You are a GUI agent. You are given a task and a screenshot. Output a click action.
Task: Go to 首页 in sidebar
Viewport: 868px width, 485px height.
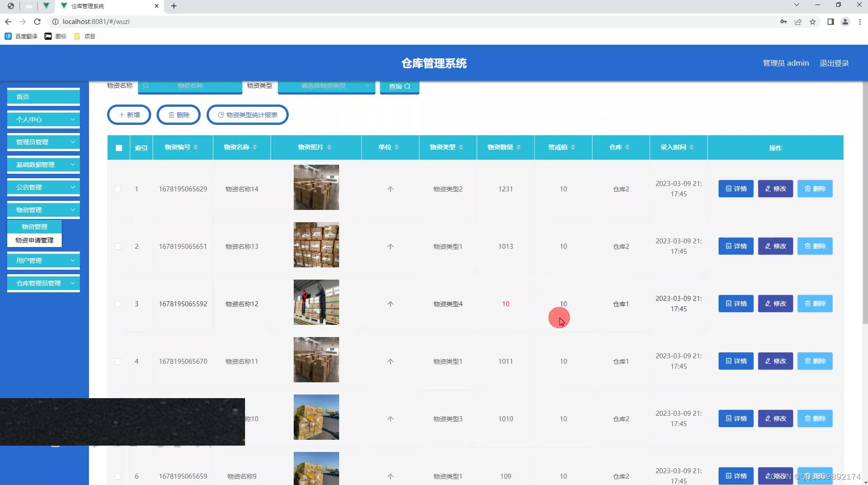[x=43, y=97]
